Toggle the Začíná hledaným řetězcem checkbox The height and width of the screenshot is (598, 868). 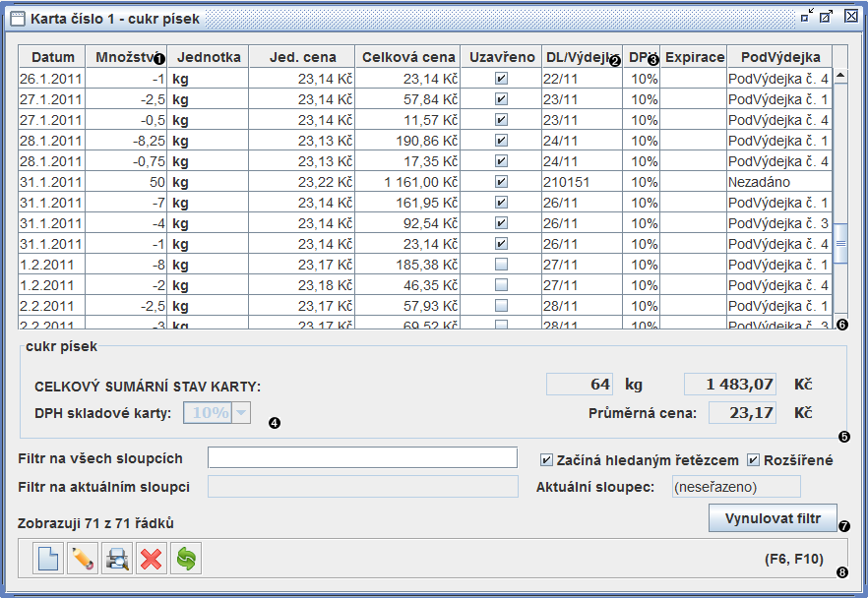pyautogui.click(x=547, y=460)
